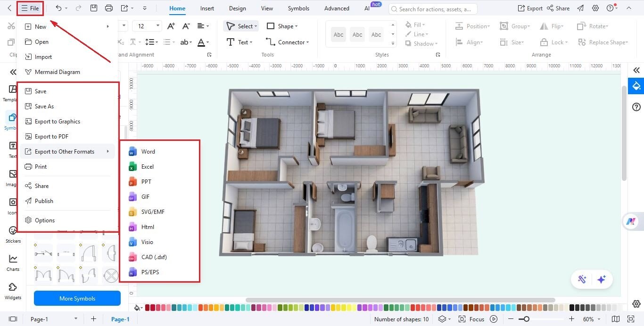Open the Widgets panel
The height and width of the screenshot is (326, 644).
pyautogui.click(x=12, y=290)
